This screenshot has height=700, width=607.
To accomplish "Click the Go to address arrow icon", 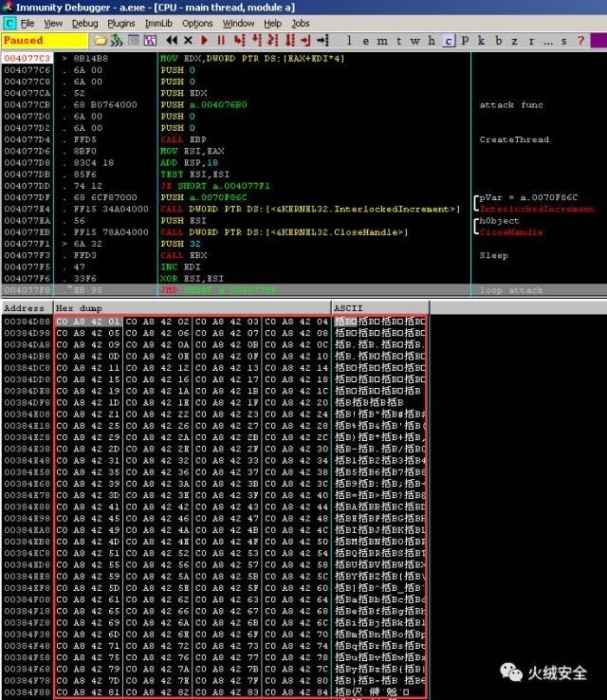I will pos(322,41).
